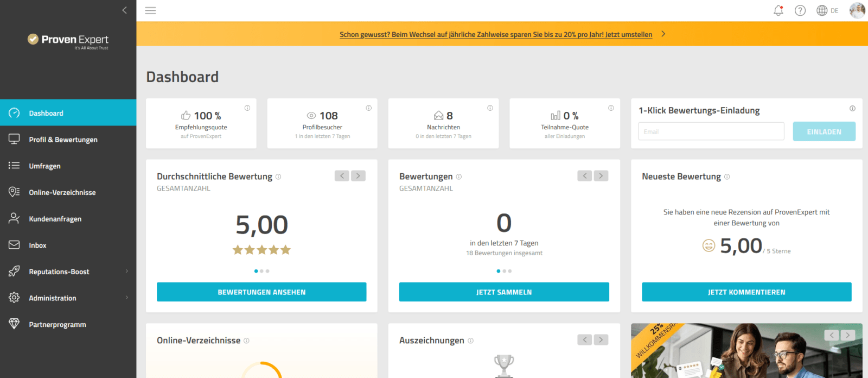
Task: Show info for 1-Klick Bewertungs-Einladung
Action: [x=852, y=109]
